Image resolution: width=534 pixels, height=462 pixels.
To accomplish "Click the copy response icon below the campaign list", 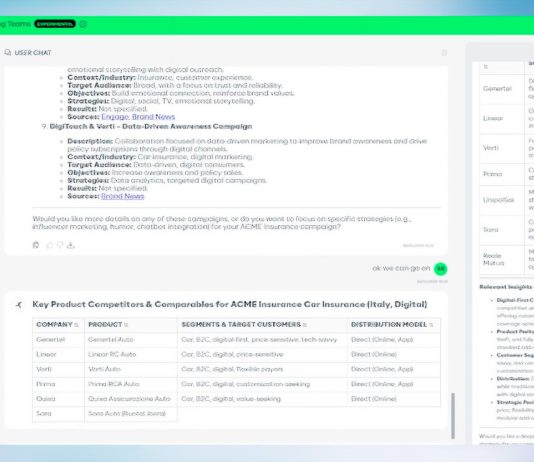I will click(x=36, y=245).
